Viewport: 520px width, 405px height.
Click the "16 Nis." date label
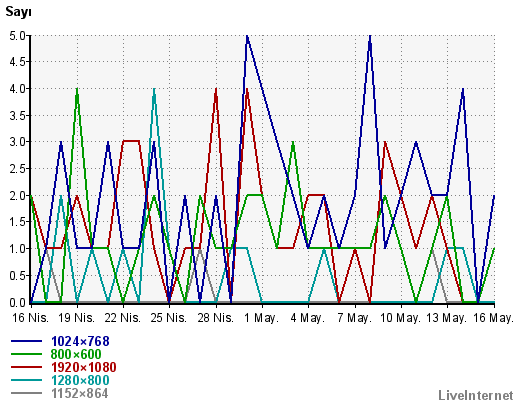(31, 318)
